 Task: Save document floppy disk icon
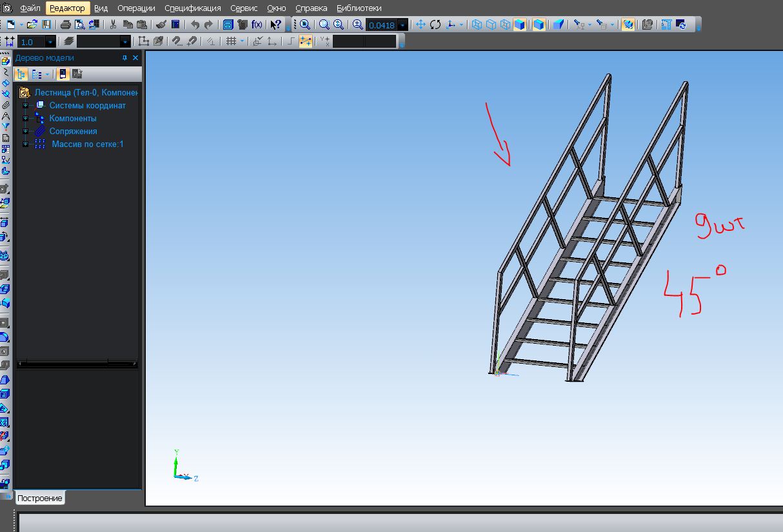(x=46, y=25)
